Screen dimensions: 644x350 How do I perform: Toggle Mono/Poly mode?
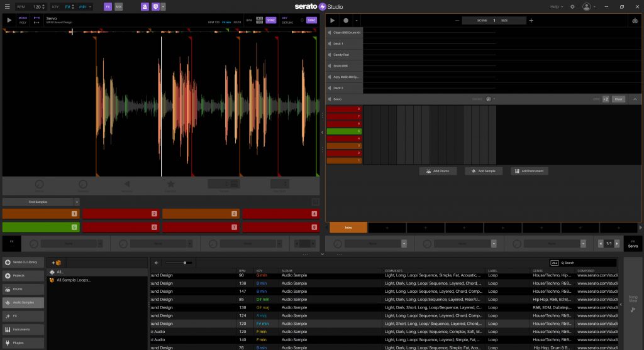pos(23,20)
